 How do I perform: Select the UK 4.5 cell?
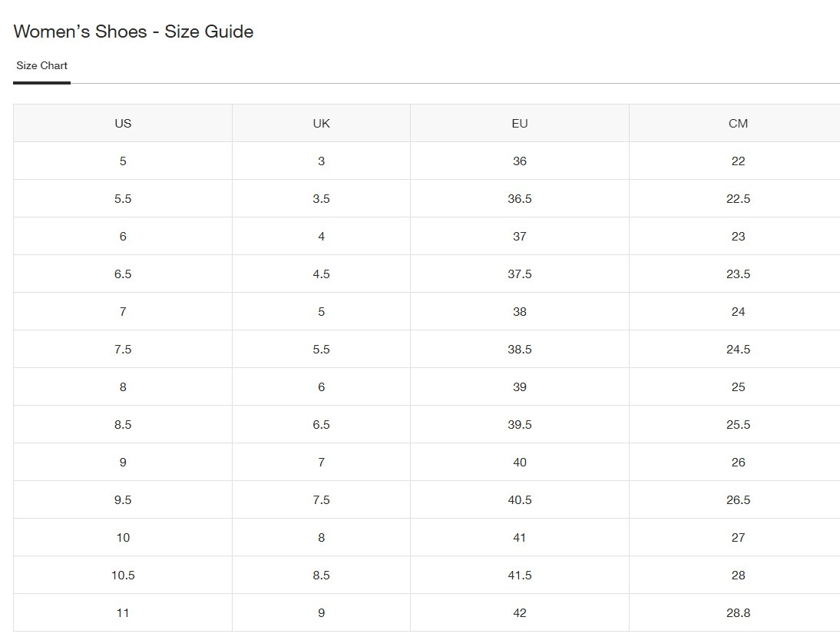coord(321,274)
